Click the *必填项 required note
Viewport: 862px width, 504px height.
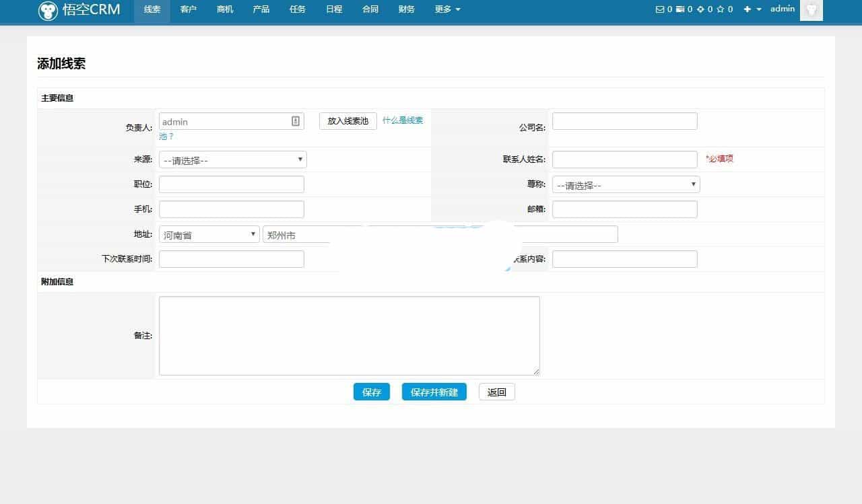click(719, 159)
